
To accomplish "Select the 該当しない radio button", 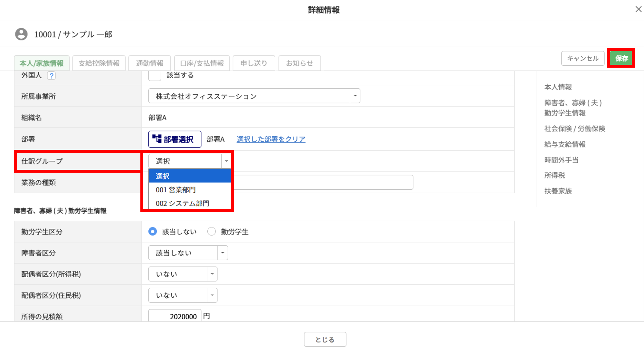I will point(153,232).
